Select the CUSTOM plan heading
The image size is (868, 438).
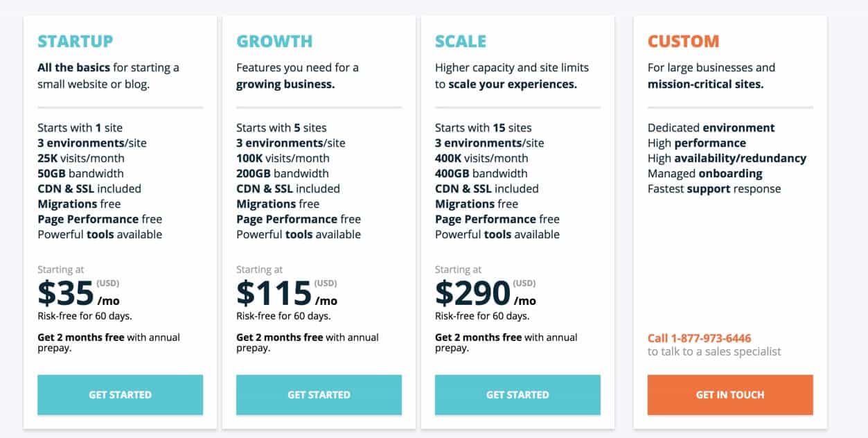(683, 42)
